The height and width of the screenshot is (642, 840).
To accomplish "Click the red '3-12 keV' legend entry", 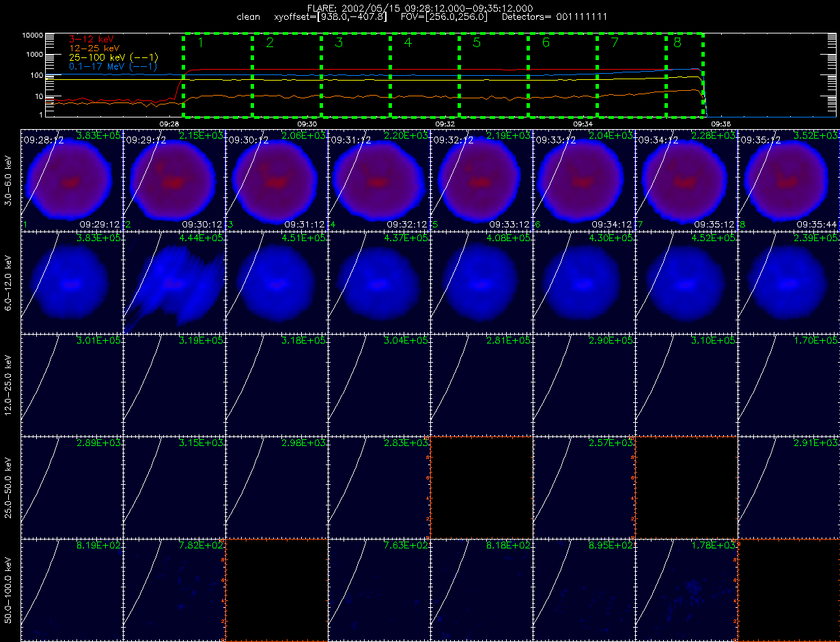I will click(x=92, y=40).
